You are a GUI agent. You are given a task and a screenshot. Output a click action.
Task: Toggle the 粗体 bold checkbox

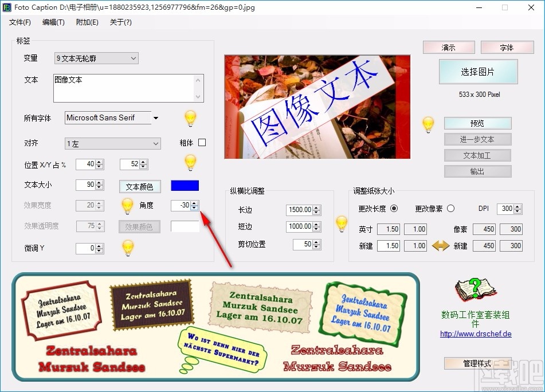pyautogui.click(x=202, y=143)
